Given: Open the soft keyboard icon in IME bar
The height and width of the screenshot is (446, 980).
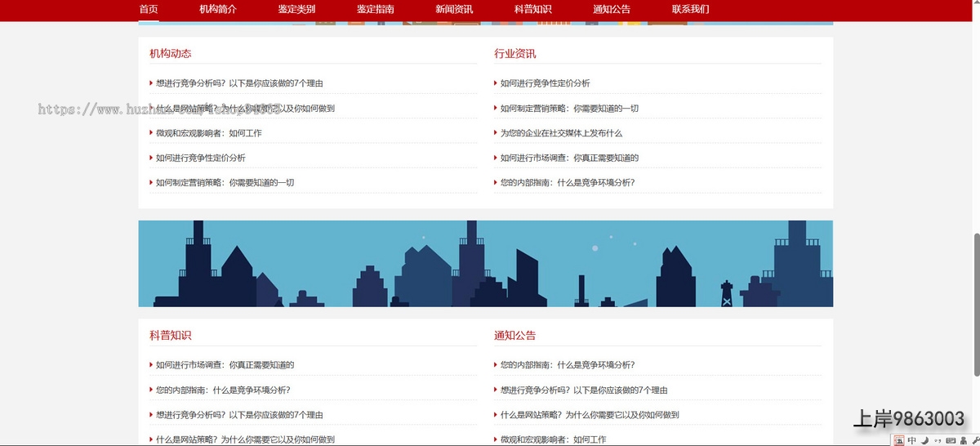Looking at the screenshot, I should click(951, 440).
